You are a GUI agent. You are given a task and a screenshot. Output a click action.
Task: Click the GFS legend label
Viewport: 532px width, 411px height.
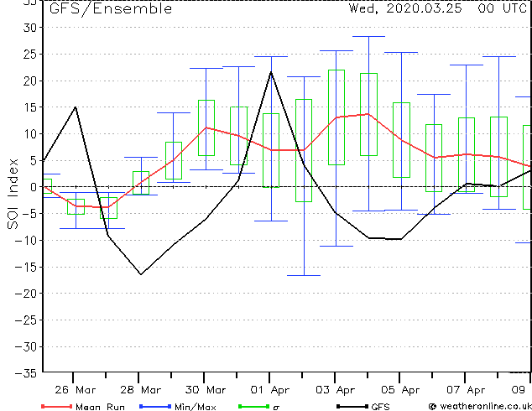381,407
